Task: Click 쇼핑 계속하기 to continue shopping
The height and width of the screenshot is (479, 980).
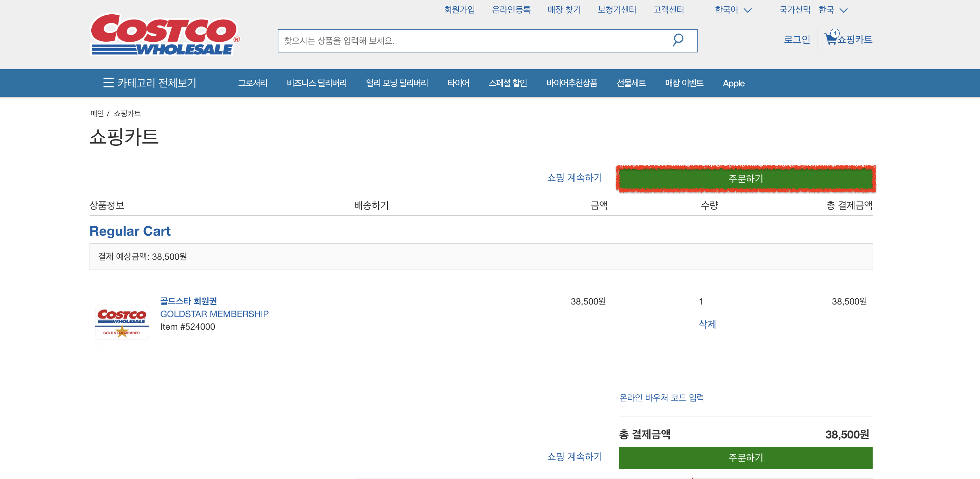Action: click(574, 178)
